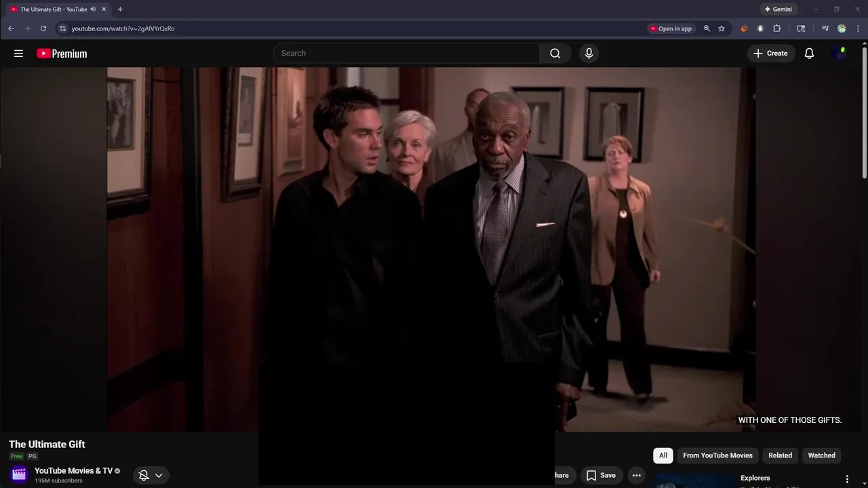Click the search magnifier button

[555, 54]
